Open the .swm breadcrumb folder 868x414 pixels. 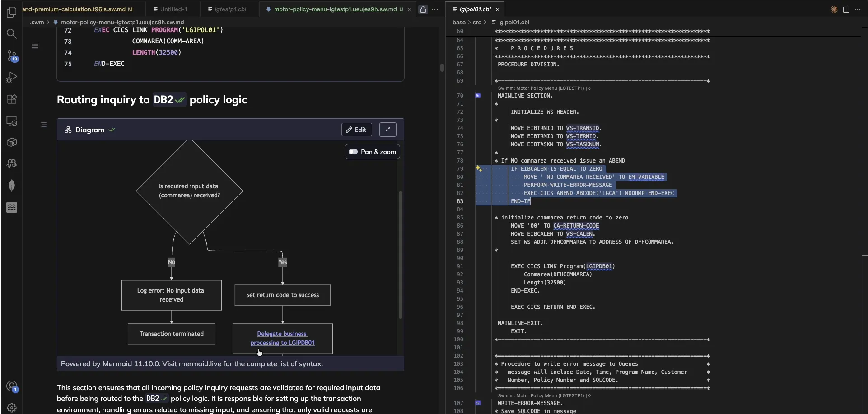[37, 22]
